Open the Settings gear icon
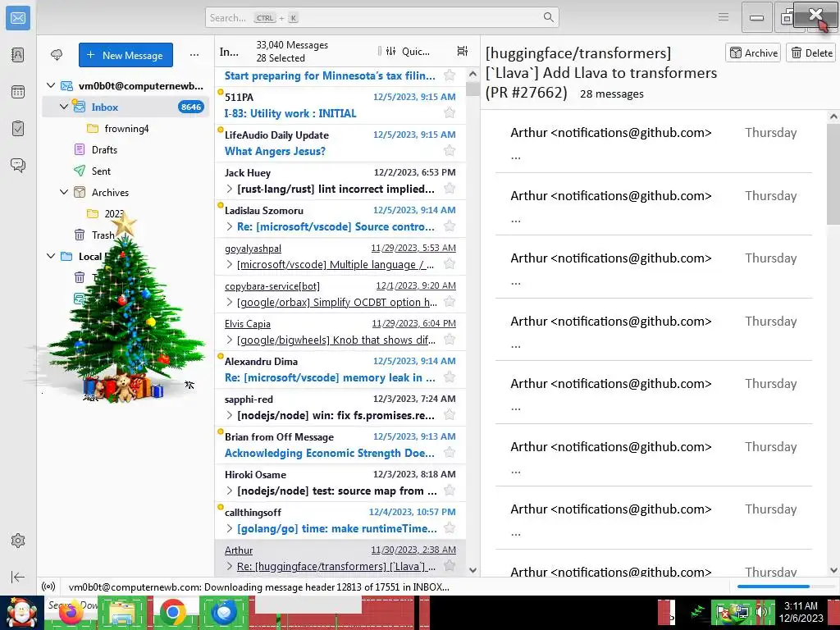Image resolution: width=840 pixels, height=630 pixels. coord(18,541)
